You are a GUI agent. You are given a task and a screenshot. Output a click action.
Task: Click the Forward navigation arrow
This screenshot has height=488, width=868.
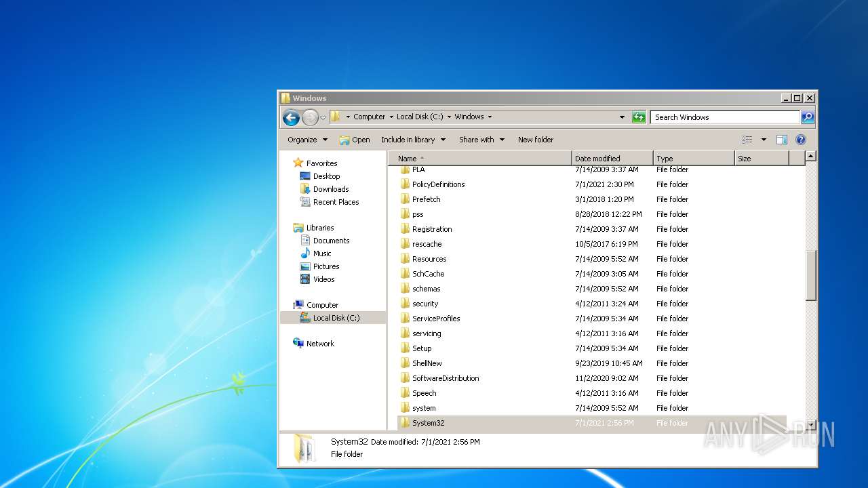tap(310, 117)
